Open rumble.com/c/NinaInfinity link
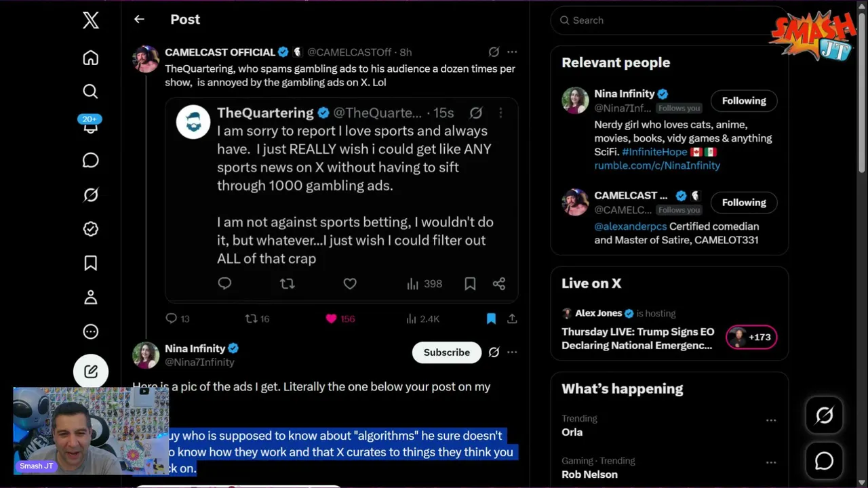The height and width of the screenshot is (488, 868). point(657,165)
